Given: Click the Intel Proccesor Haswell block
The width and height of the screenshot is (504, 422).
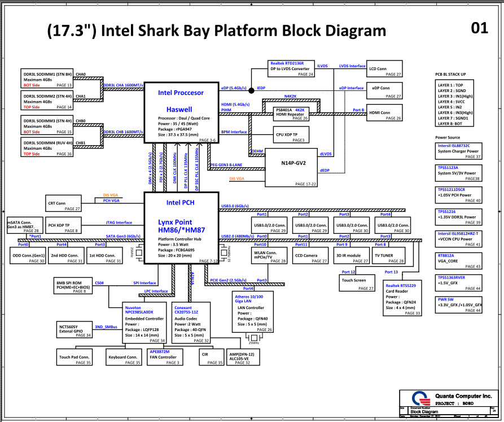Looking at the screenshot, I should 182,112.
